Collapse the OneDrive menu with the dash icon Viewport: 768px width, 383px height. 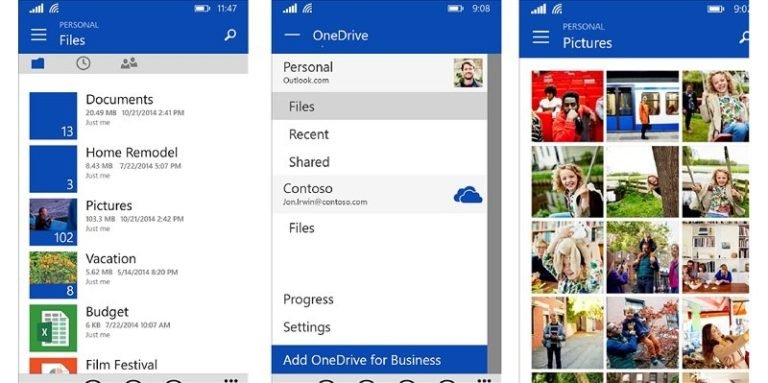pyautogui.click(x=292, y=35)
